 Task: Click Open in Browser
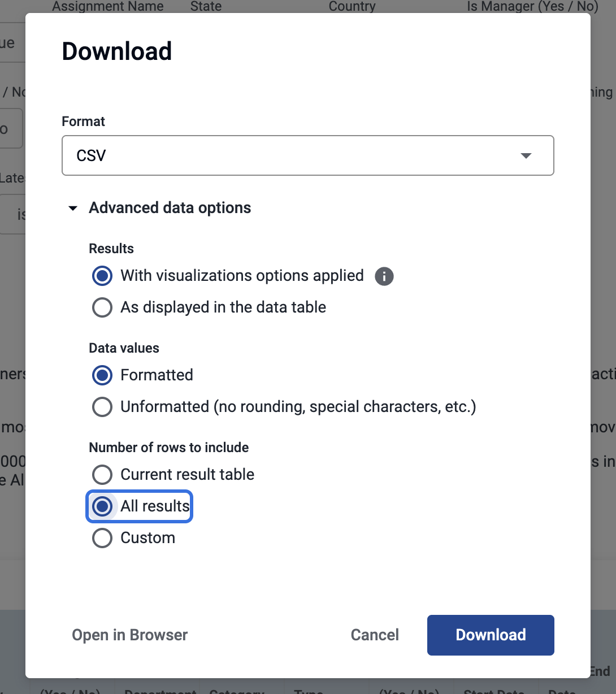(130, 635)
